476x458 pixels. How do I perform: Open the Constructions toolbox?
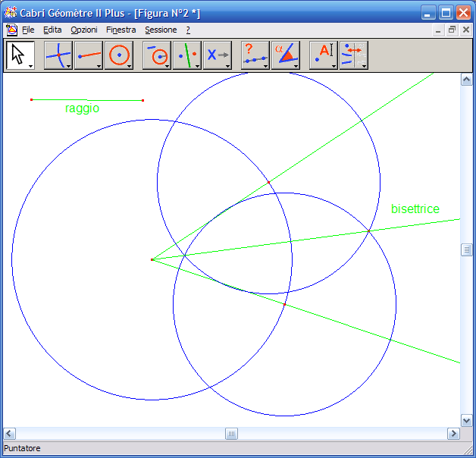coord(157,55)
